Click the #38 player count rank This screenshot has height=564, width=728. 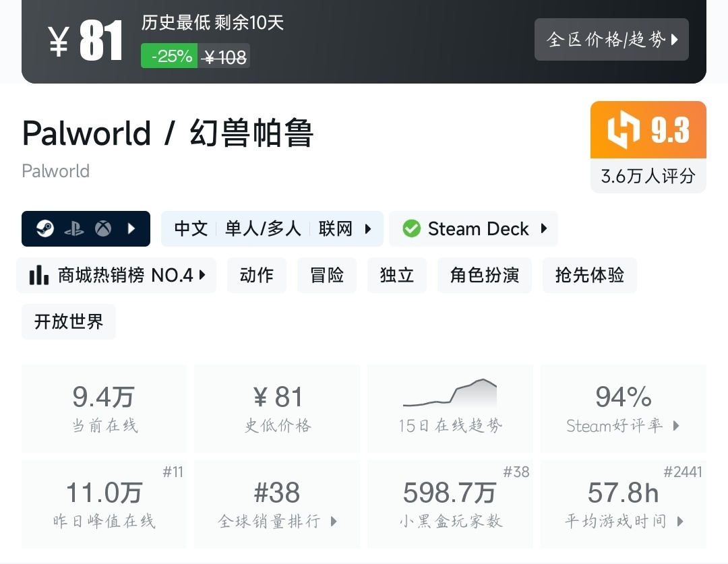pos(516,472)
